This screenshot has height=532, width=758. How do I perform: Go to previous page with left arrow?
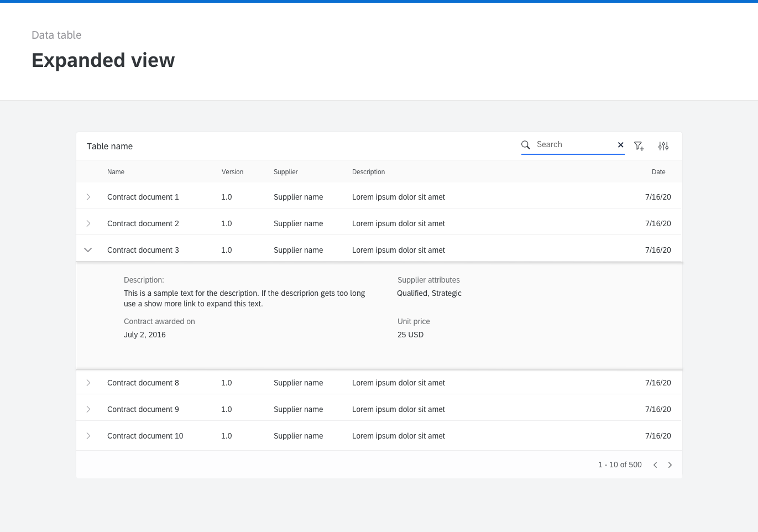click(x=655, y=465)
